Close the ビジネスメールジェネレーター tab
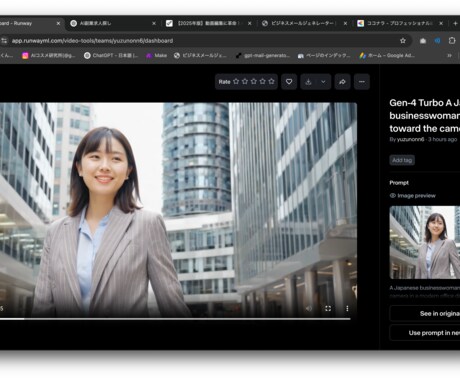Viewport: 460px width, 380px height. pos(345,23)
